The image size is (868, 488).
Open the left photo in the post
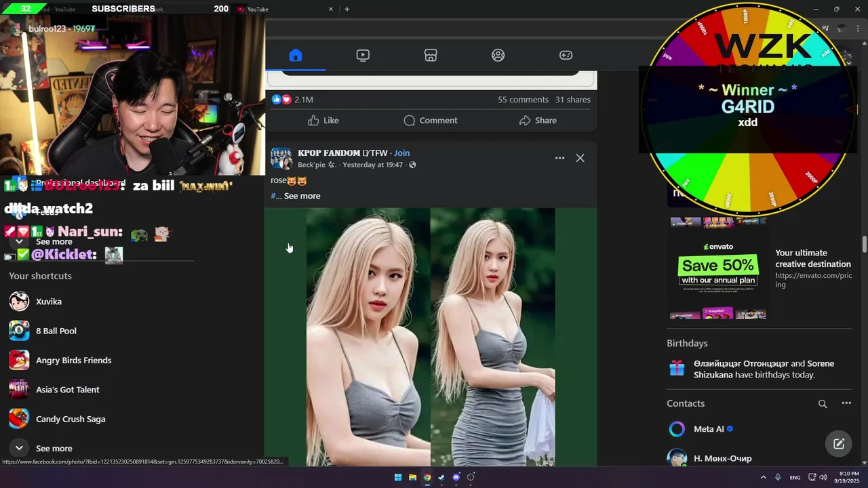click(368, 337)
